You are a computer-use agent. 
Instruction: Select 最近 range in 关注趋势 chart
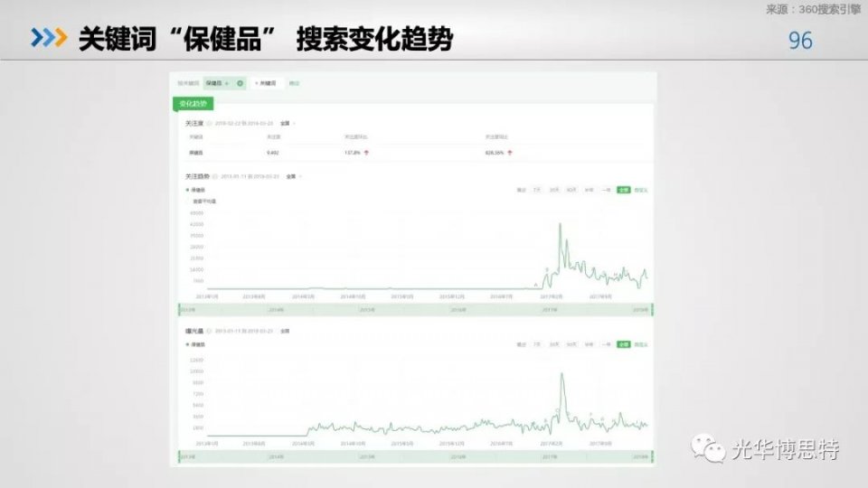521,190
